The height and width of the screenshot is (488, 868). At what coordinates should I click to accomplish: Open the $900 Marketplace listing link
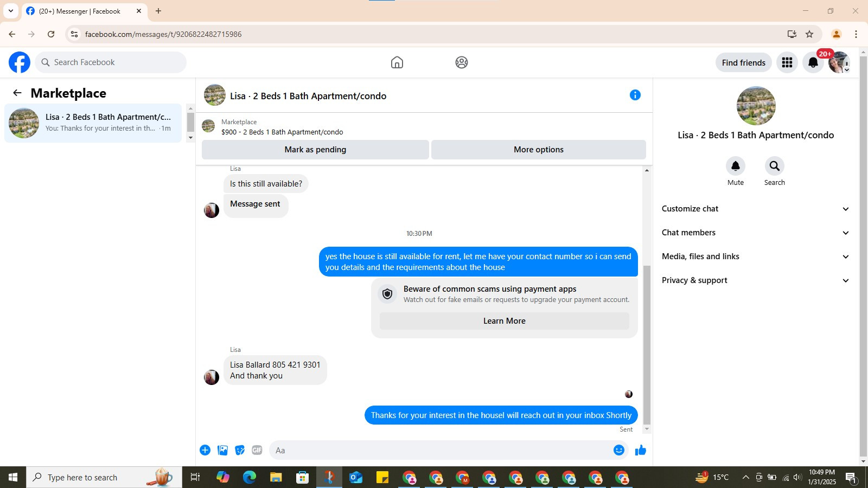click(282, 132)
